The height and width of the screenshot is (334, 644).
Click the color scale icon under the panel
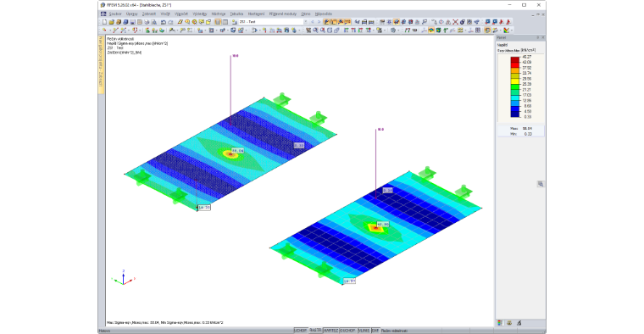500,323
